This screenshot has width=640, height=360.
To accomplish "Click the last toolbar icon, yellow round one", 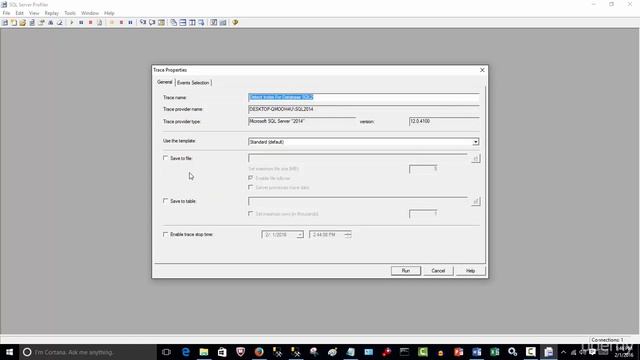I will (x=235, y=22).
